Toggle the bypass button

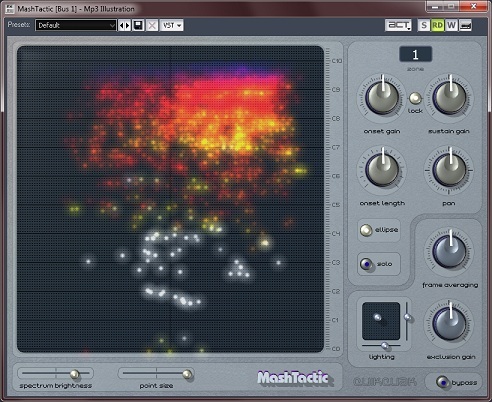point(442,383)
